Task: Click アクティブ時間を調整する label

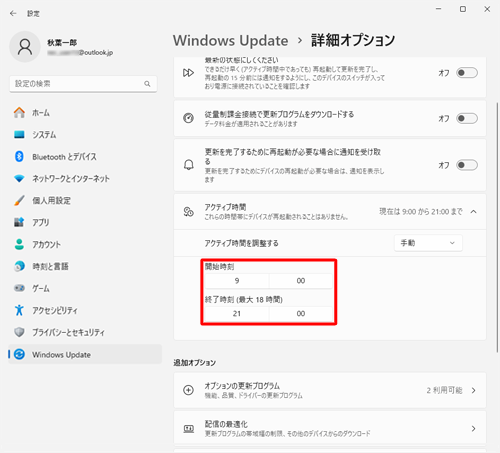Action: coord(241,243)
